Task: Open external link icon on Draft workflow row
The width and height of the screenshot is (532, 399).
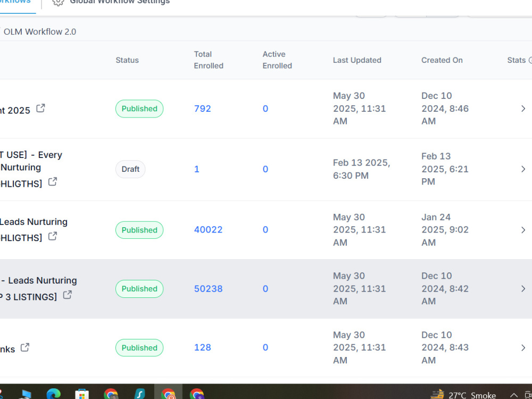Action: click(53, 182)
